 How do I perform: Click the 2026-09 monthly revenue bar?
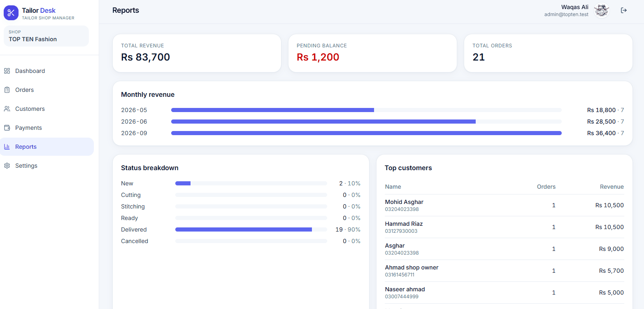coord(366,133)
